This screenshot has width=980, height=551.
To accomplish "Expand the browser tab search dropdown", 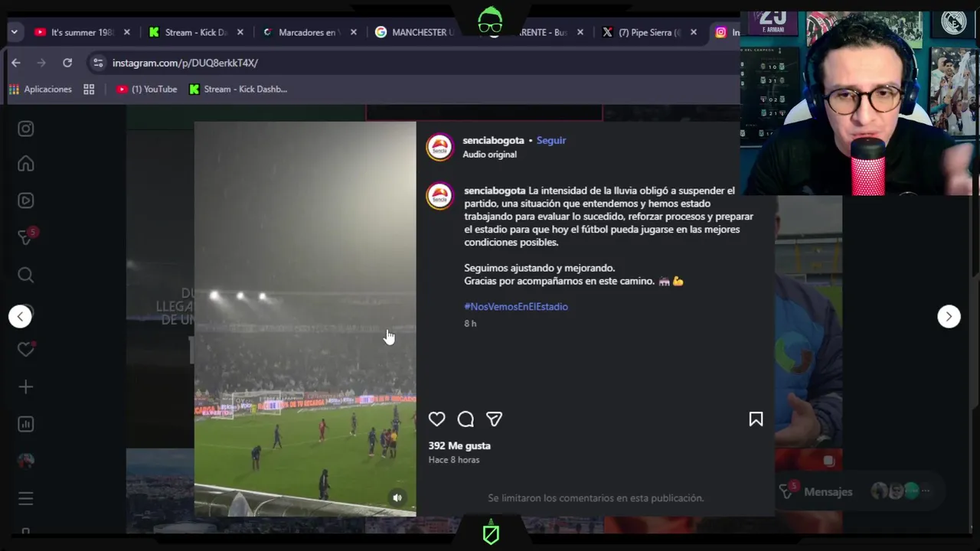I will [x=14, y=32].
